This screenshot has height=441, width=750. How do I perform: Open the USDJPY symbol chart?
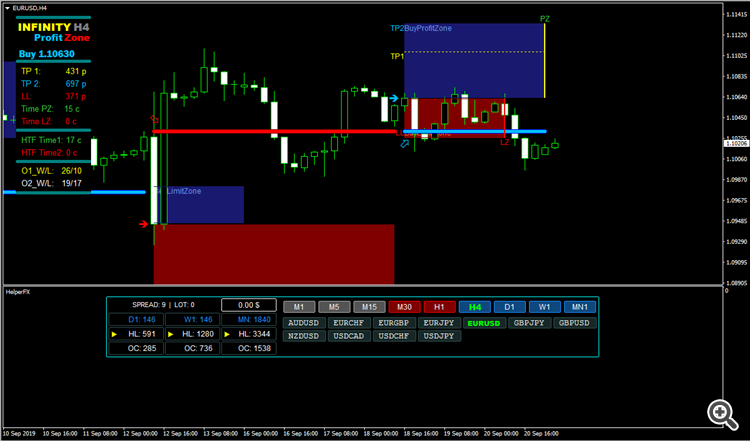[x=439, y=336]
